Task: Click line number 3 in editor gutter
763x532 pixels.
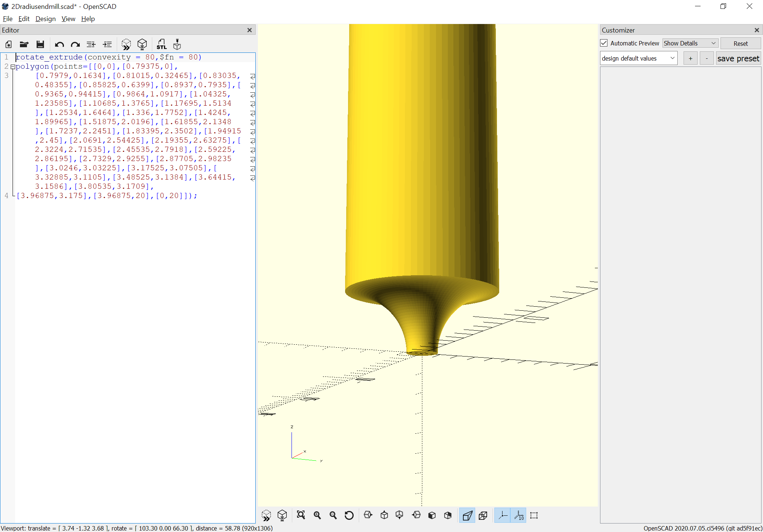Action: click(x=7, y=76)
